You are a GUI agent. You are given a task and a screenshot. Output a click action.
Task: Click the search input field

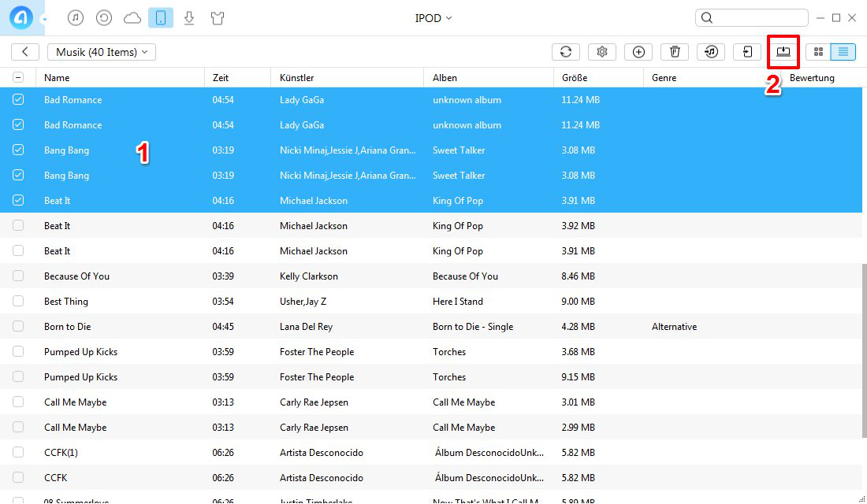pos(751,17)
